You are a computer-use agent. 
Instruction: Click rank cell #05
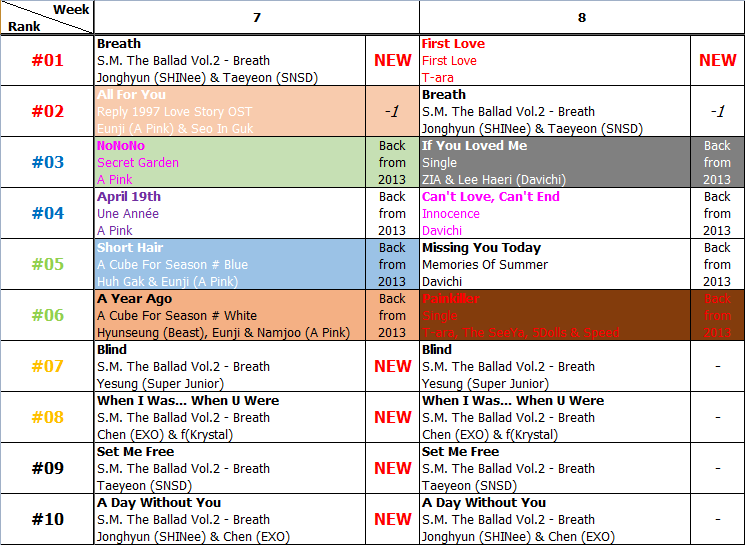47,264
